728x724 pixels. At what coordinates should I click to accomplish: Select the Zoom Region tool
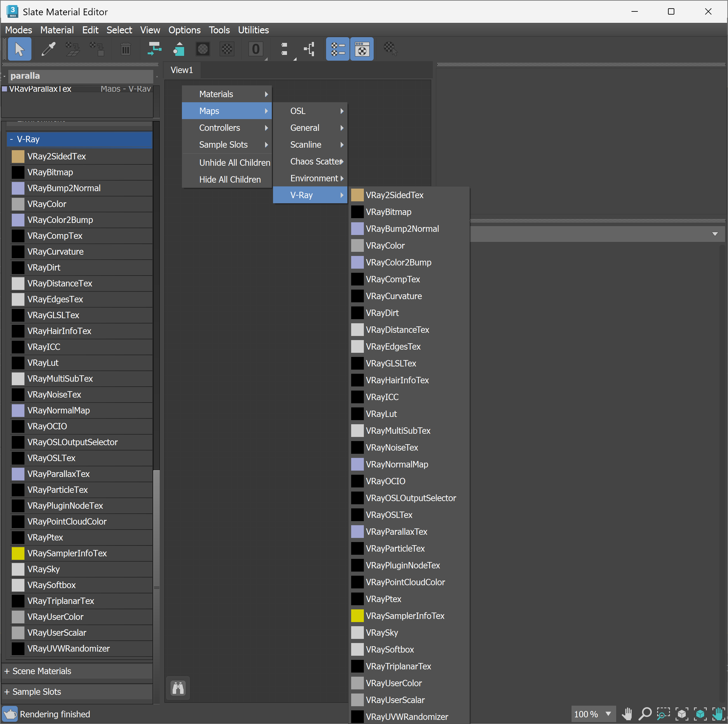[x=663, y=714]
